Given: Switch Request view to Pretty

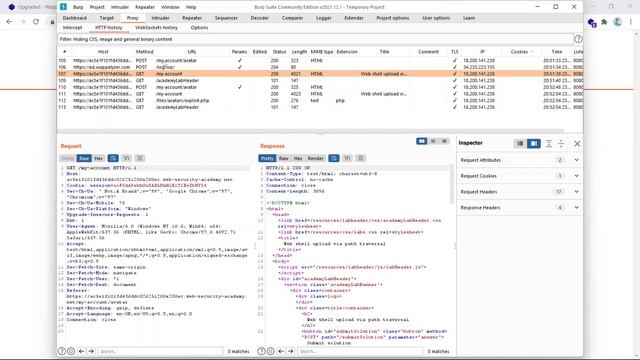Looking at the screenshot, I should (x=68, y=158).
